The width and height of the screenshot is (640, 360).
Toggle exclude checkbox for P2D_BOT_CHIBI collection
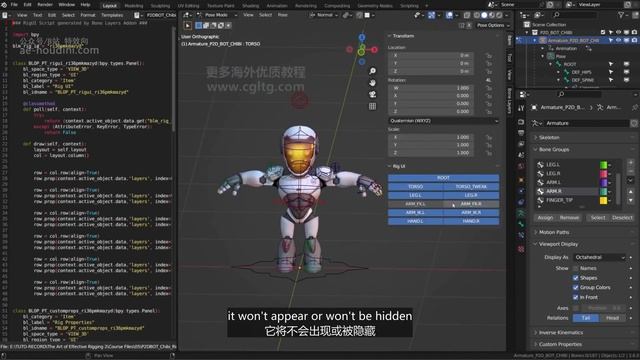tap(603, 32)
